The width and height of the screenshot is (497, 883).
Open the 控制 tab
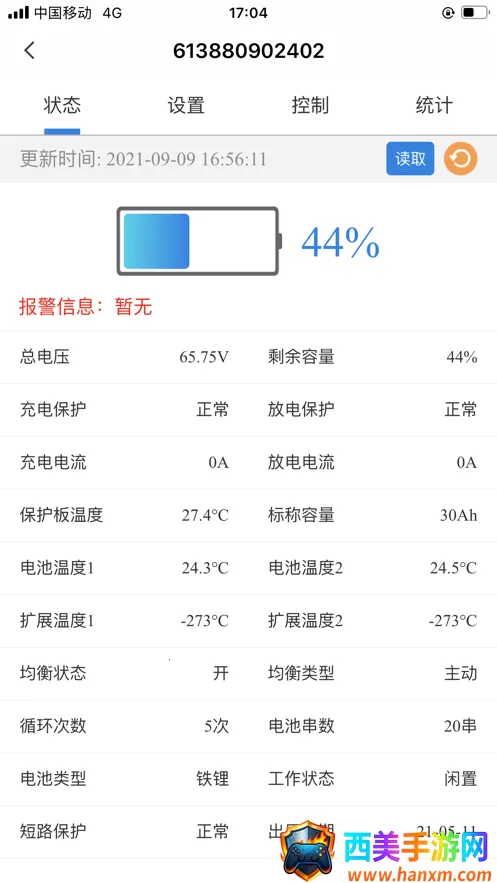[310, 105]
